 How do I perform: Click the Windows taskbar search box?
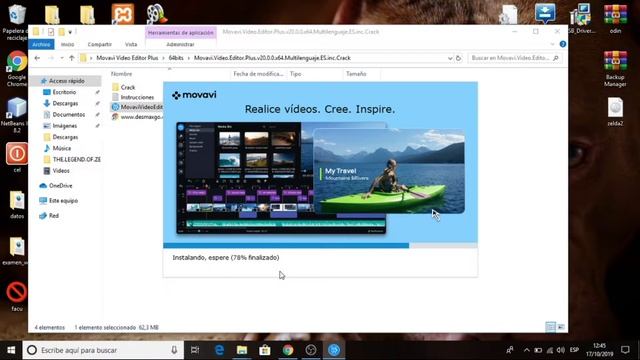tap(102, 350)
